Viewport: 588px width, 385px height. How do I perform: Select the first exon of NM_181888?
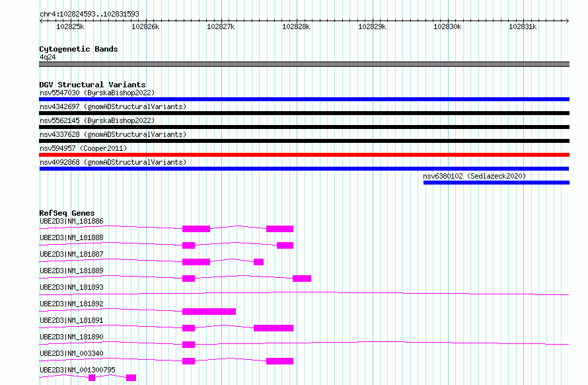point(189,245)
